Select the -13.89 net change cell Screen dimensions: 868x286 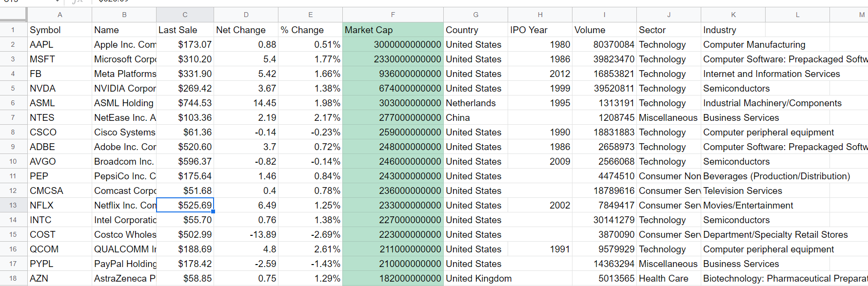tap(246, 234)
